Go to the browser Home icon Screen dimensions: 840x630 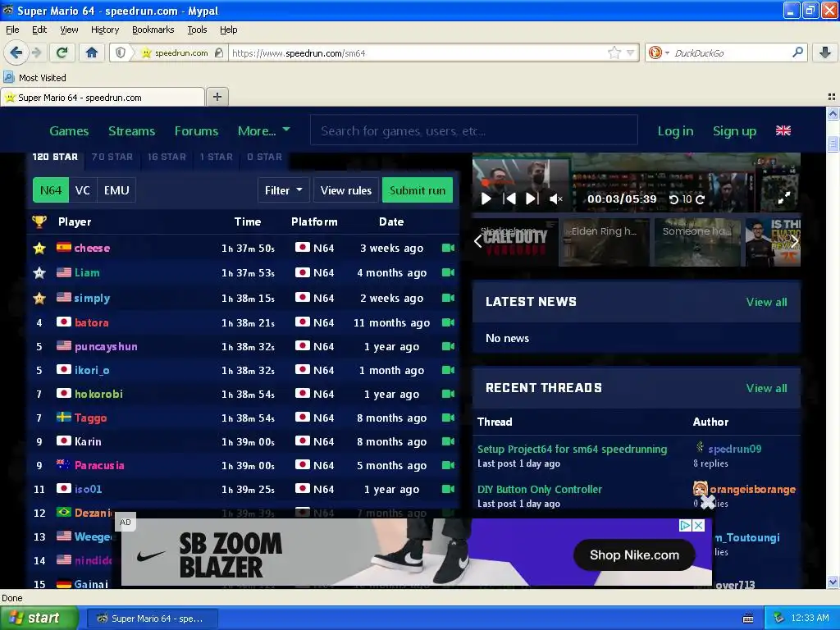tap(92, 52)
